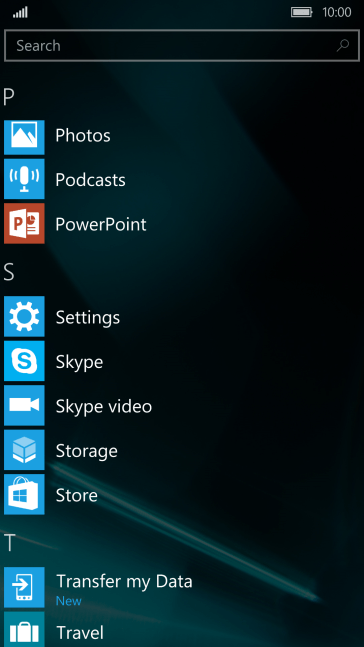Open the PowerPoint app icon
Image resolution: width=364 pixels, height=647 pixels.
(24, 223)
